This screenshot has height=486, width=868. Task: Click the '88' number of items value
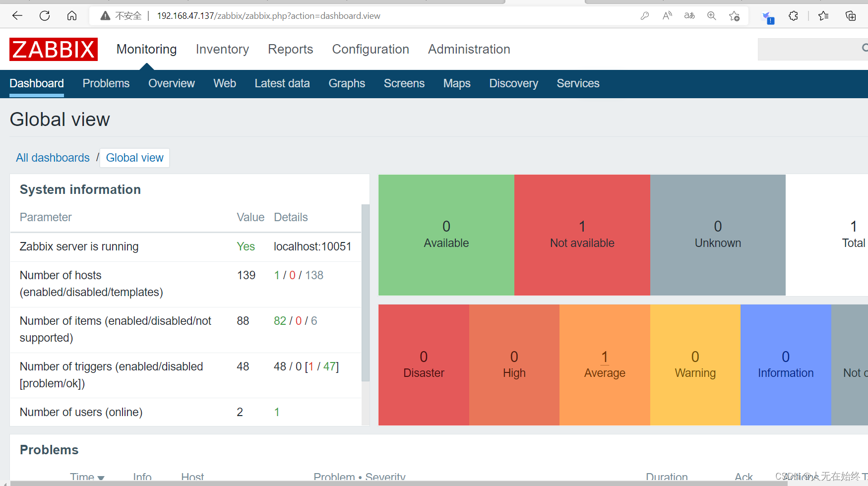(243, 321)
